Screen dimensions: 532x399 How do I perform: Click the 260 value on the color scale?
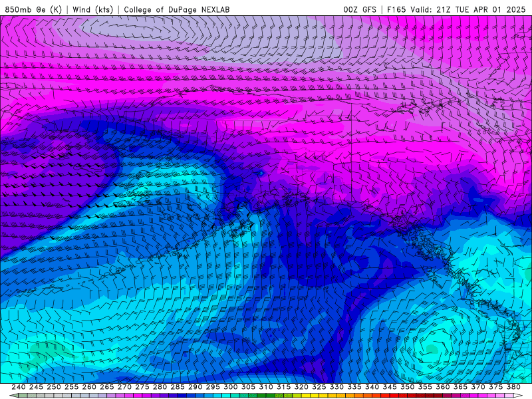click(x=89, y=387)
